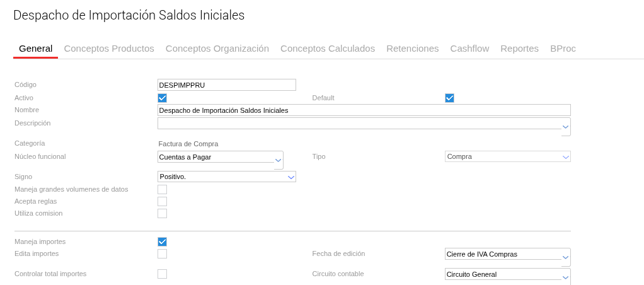The height and width of the screenshot is (285, 644).
Task: Go to the Retenciones tab
Action: (x=412, y=49)
